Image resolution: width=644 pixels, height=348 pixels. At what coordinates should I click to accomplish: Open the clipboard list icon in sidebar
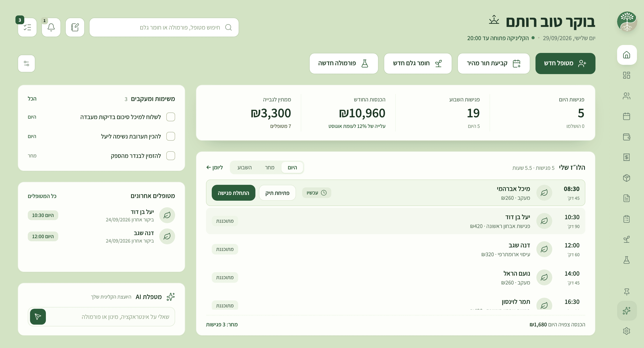pyautogui.click(x=627, y=219)
